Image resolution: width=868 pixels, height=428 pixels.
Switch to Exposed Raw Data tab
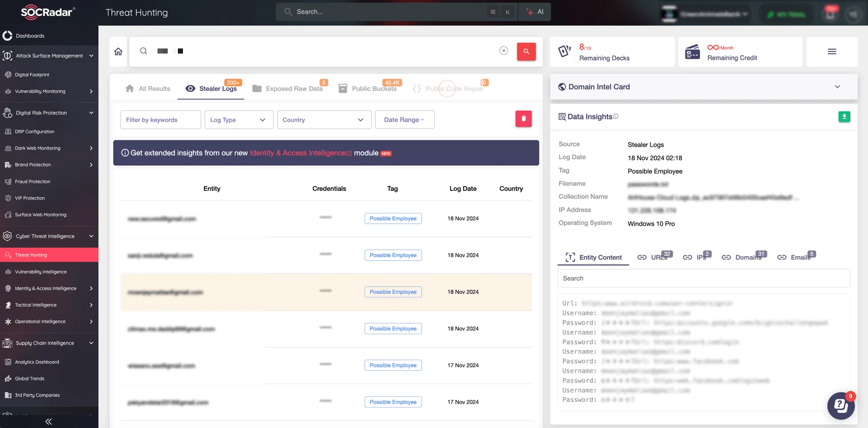[x=288, y=89]
